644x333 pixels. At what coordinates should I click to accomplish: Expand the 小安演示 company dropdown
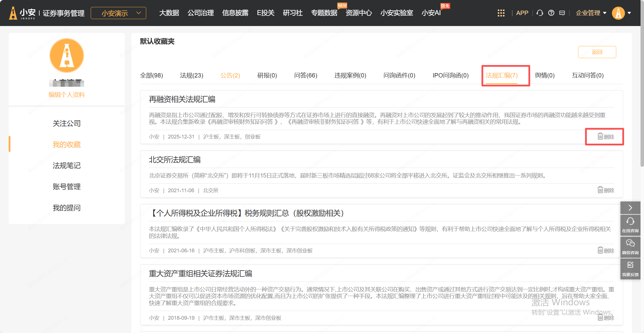(x=118, y=13)
